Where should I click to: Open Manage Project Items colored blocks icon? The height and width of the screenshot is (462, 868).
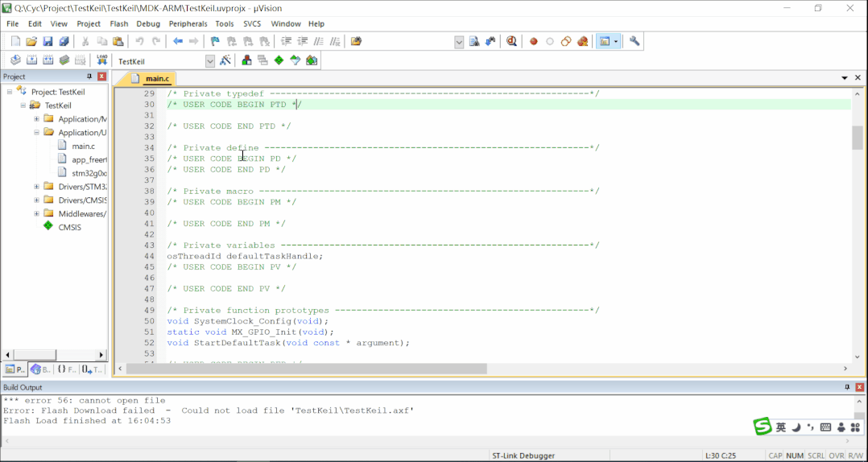[246, 60]
